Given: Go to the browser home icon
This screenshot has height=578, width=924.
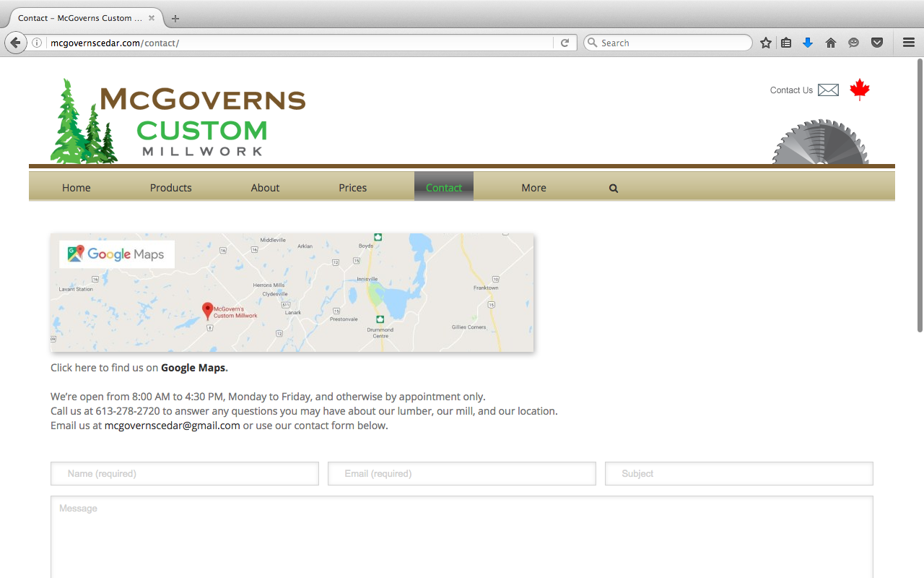Looking at the screenshot, I should coord(831,43).
